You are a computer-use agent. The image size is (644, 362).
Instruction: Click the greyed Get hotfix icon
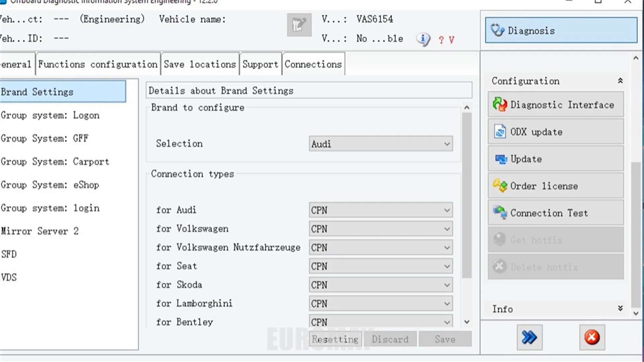(499, 239)
